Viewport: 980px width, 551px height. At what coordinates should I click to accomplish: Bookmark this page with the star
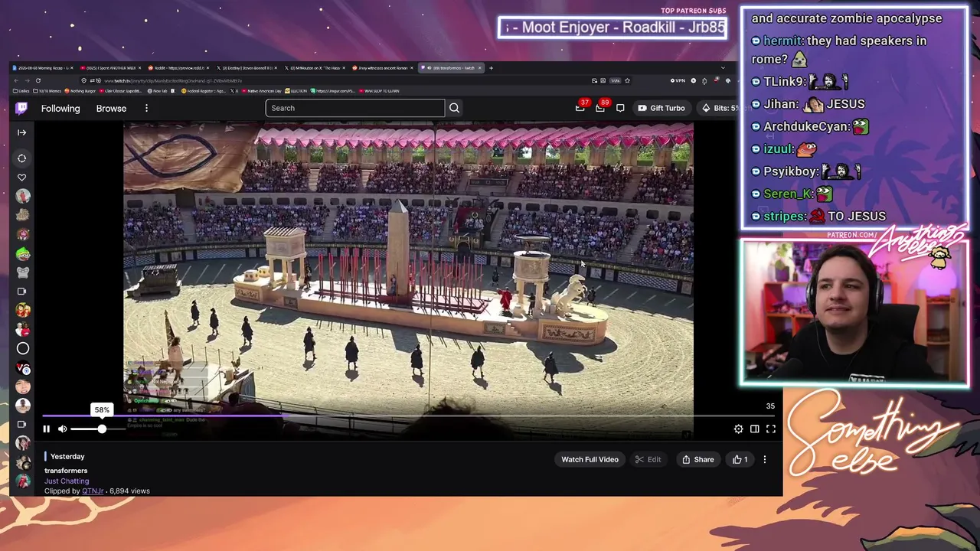click(627, 80)
